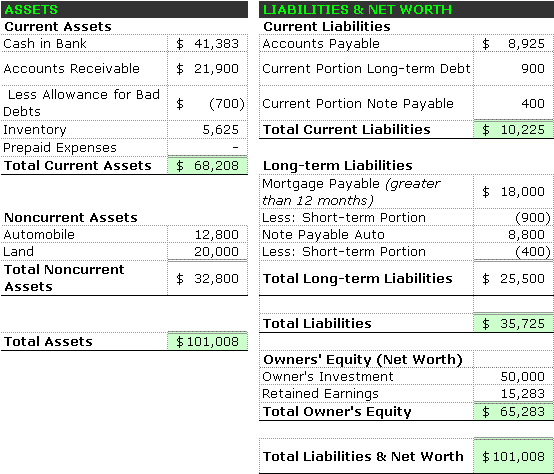The image size is (554, 474).
Task: Select the Noncurrent Assets heading
Action: [x=71, y=218]
